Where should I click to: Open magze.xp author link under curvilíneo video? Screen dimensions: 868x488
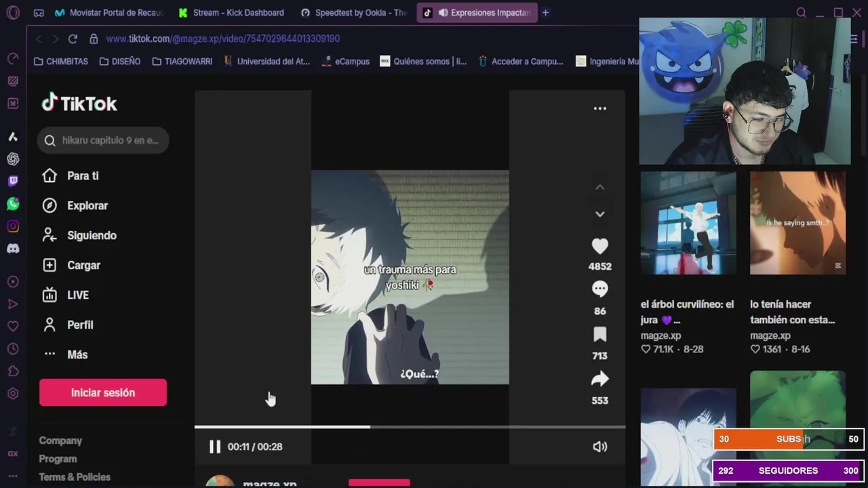point(660,335)
